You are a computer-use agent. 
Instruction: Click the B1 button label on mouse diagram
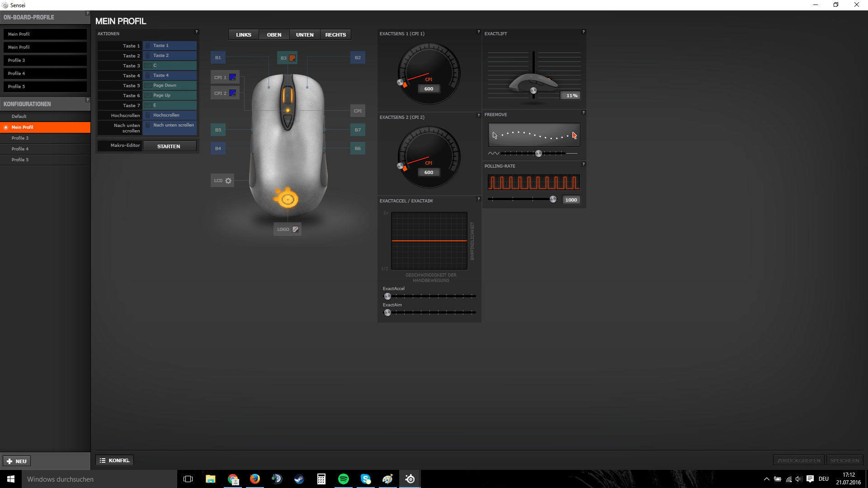pyautogui.click(x=218, y=58)
